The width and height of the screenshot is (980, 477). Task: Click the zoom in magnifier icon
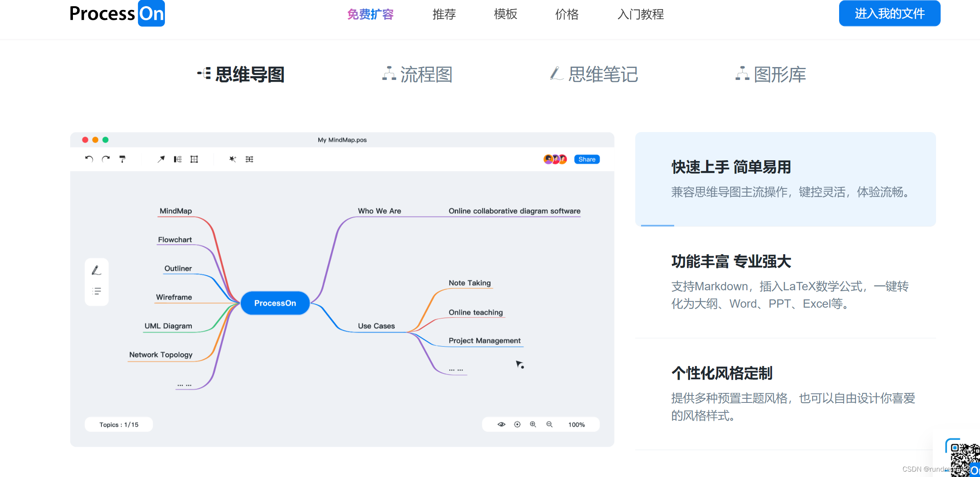(533, 424)
